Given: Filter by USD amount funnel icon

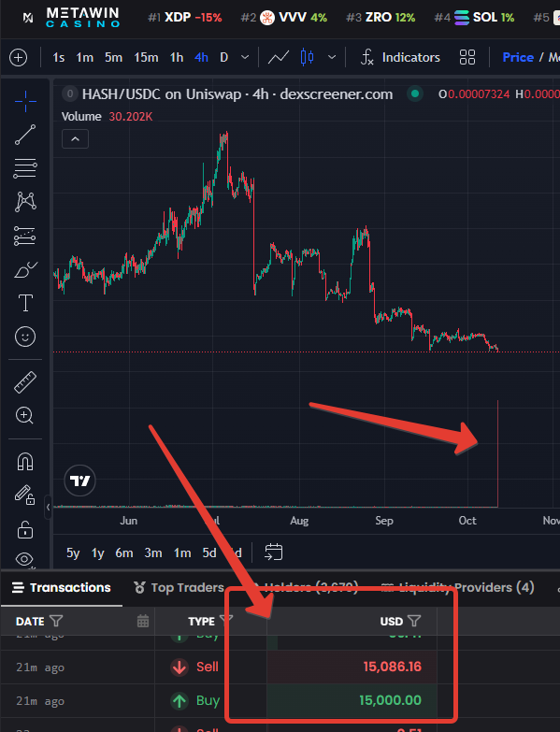Looking at the screenshot, I should click(x=414, y=621).
